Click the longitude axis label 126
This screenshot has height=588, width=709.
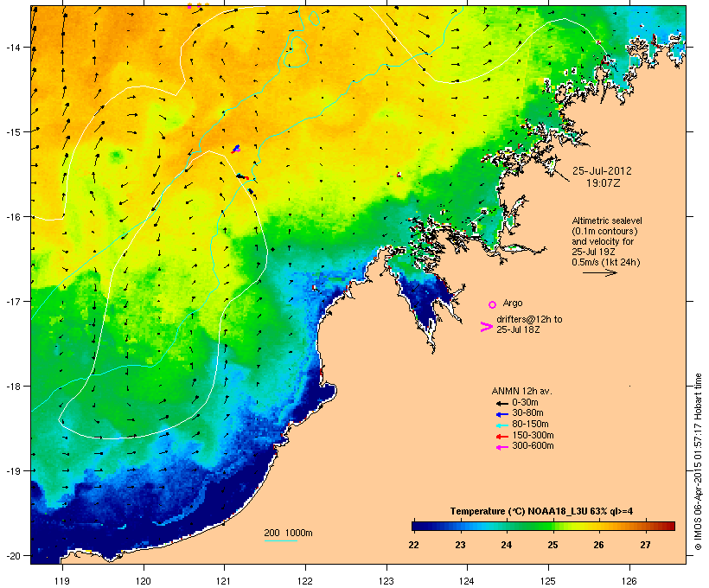629,581
